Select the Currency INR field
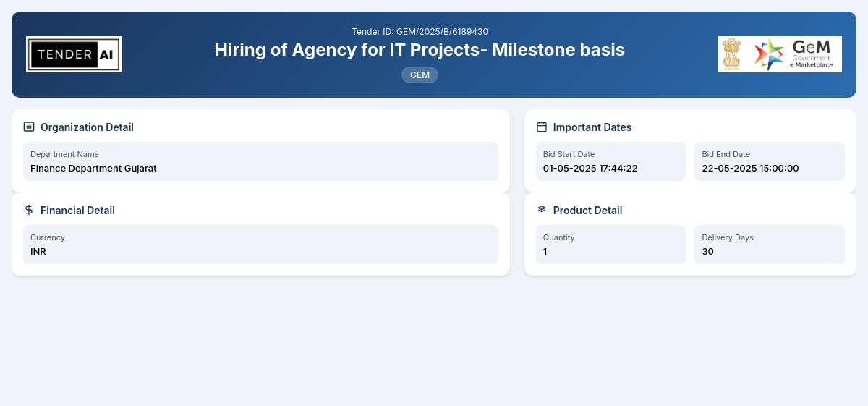Screen dimensions: 868x406 (x=260, y=245)
